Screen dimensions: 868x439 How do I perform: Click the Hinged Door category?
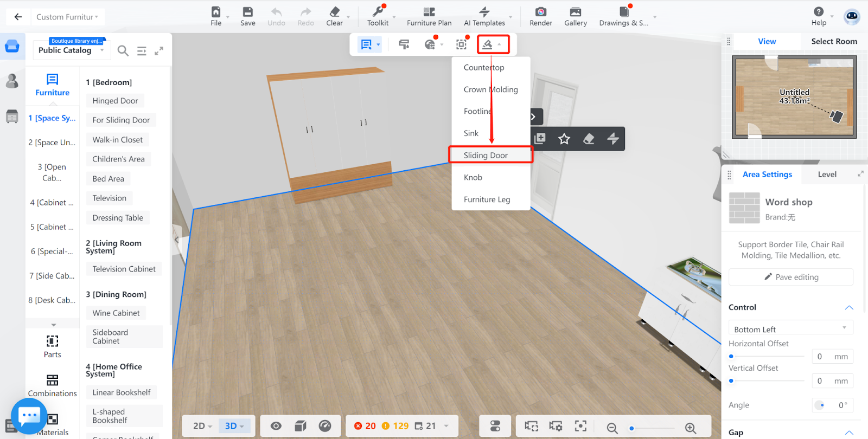(x=115, y=101)
